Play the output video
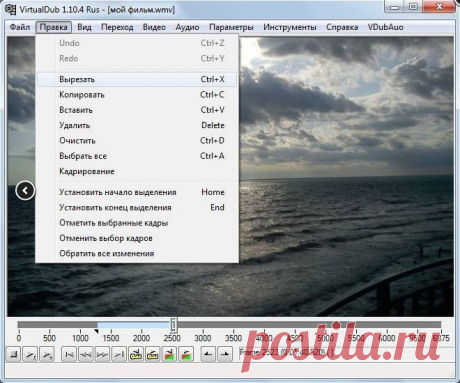 (x=47, y=354)
